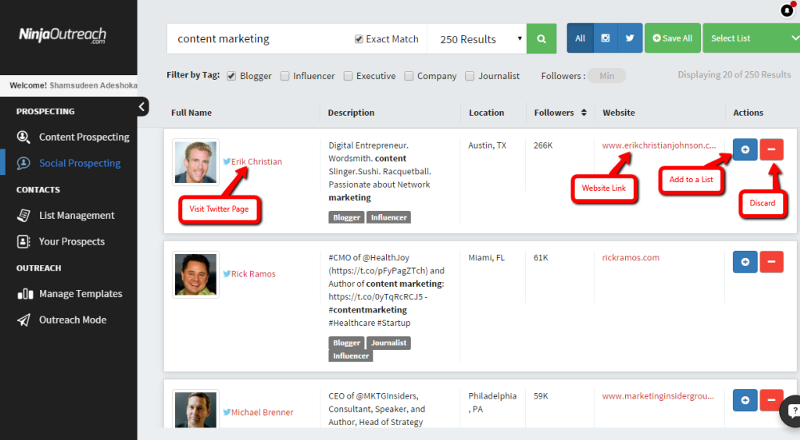Click the green search magnifier button
The image size is (800, 440).
(541, 39)
